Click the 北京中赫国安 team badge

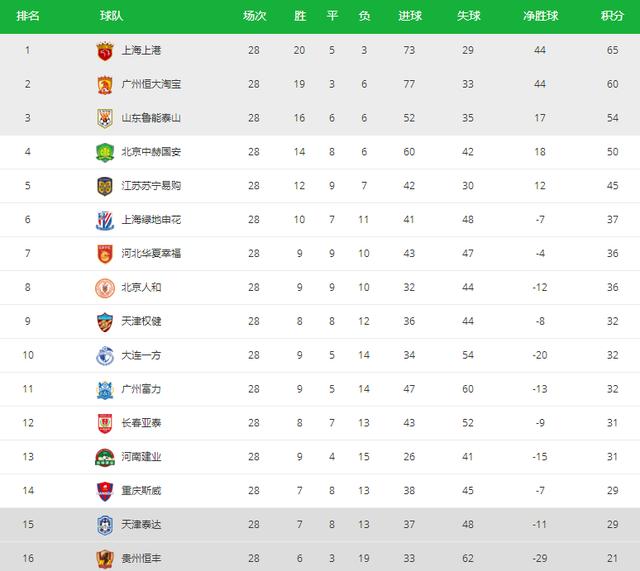(105, 152)
